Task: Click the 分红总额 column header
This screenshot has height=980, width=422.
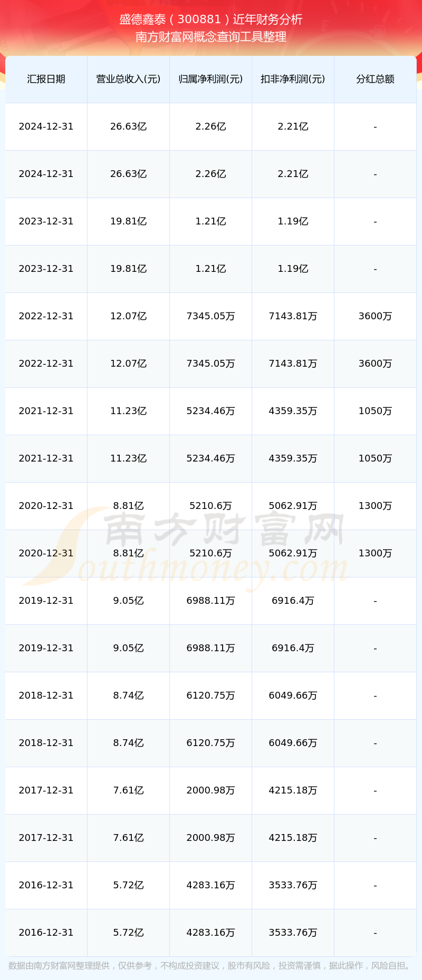Action: pos(375,79)
